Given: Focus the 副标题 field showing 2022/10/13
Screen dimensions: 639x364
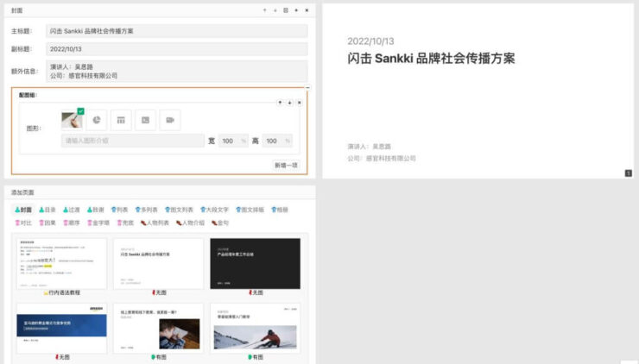Looking at the screenshot, I should (176, 49).
